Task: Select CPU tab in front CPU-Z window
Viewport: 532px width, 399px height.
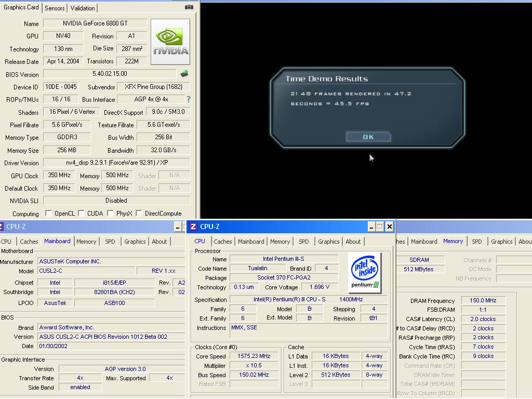Action: pos(199,241)
